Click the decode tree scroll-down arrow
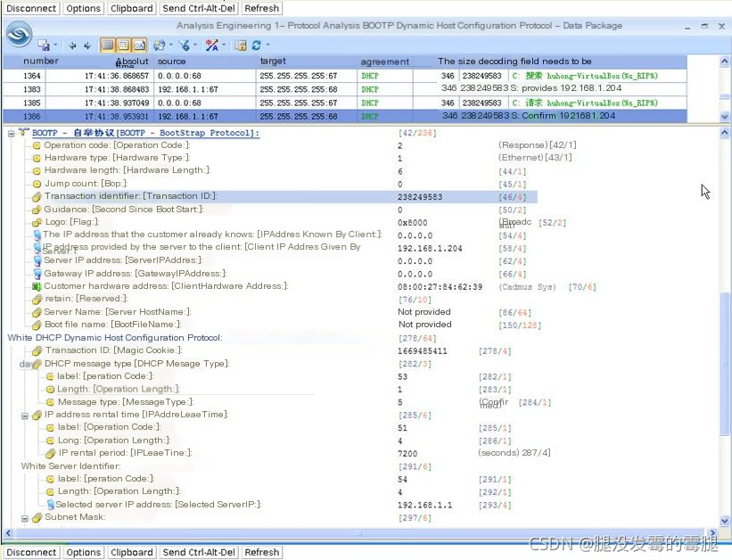This screenshot has width=732, height=560. tap(725, 521)
